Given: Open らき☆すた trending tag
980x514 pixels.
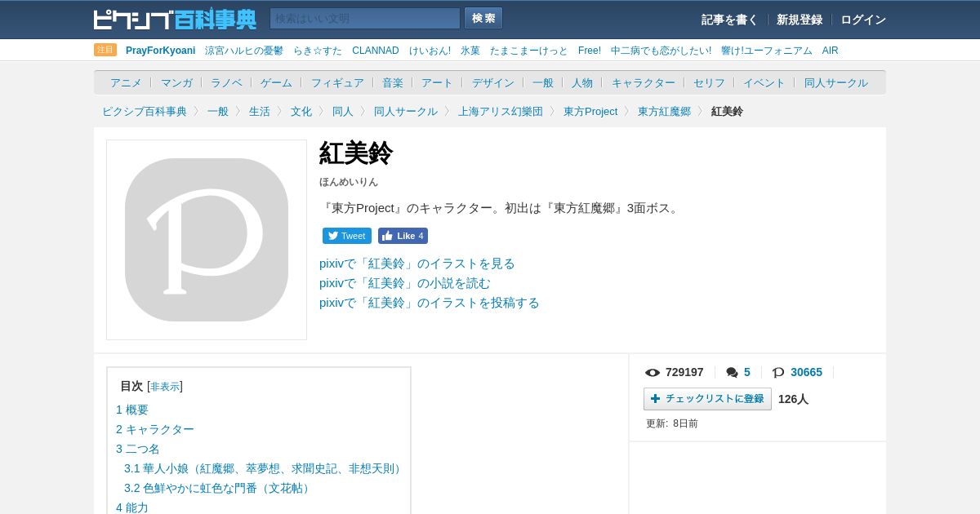Looking at the screenshot, I should tap(318, 51).
